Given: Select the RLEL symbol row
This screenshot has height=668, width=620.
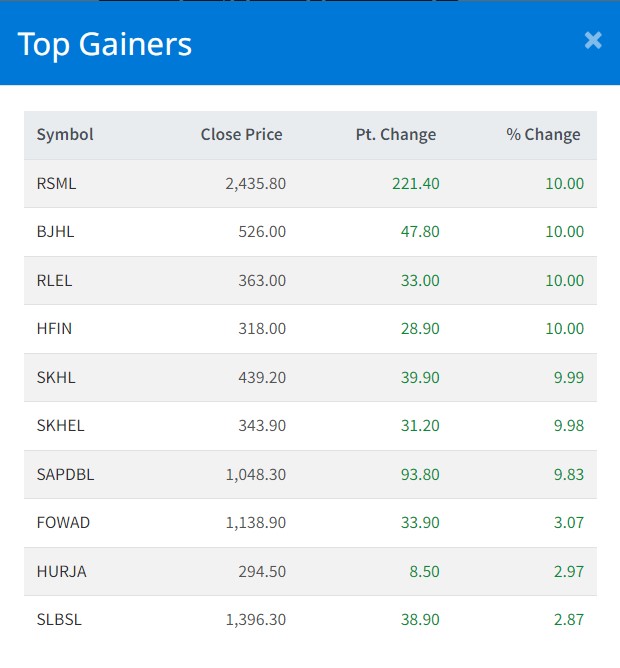Looking at the screenshot, I should pos(55,281).
